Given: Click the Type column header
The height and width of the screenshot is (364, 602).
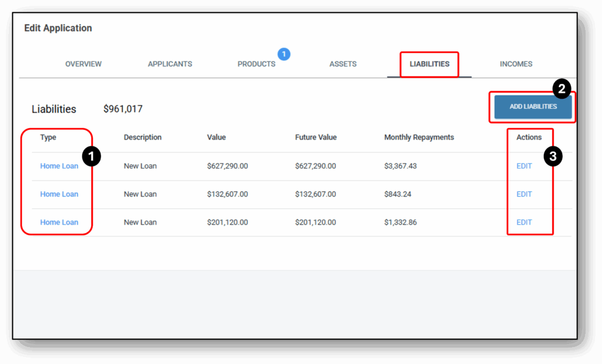Looking at the screenshot, I should point(48,138).
